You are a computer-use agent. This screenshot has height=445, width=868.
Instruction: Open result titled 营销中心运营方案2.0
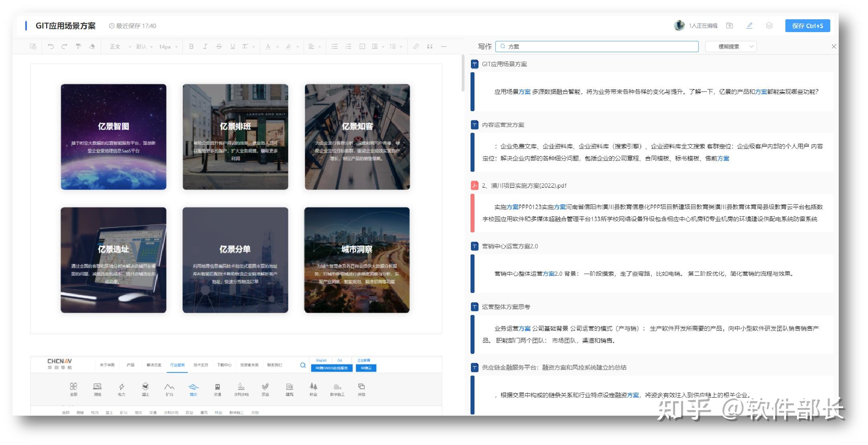[x=509, y=246]
